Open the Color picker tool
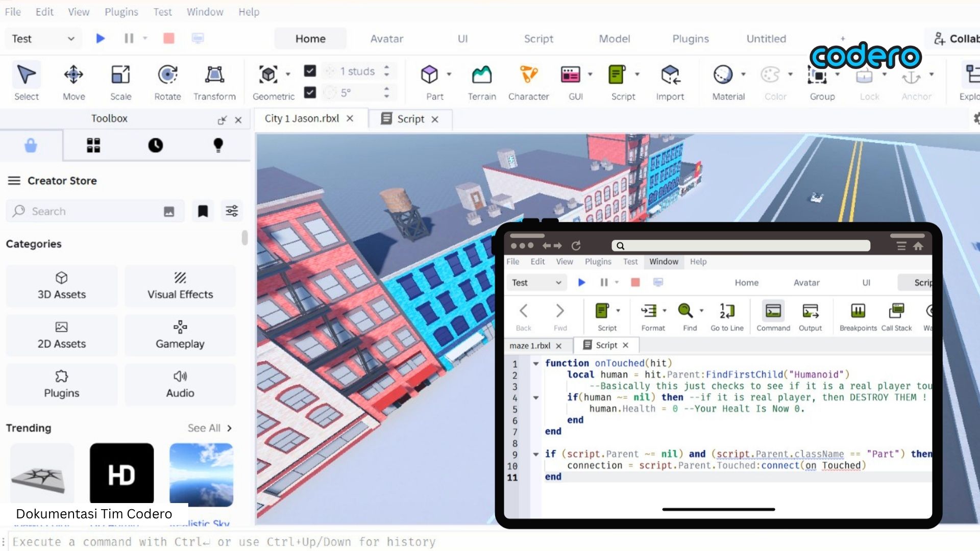 coord(772,82)
